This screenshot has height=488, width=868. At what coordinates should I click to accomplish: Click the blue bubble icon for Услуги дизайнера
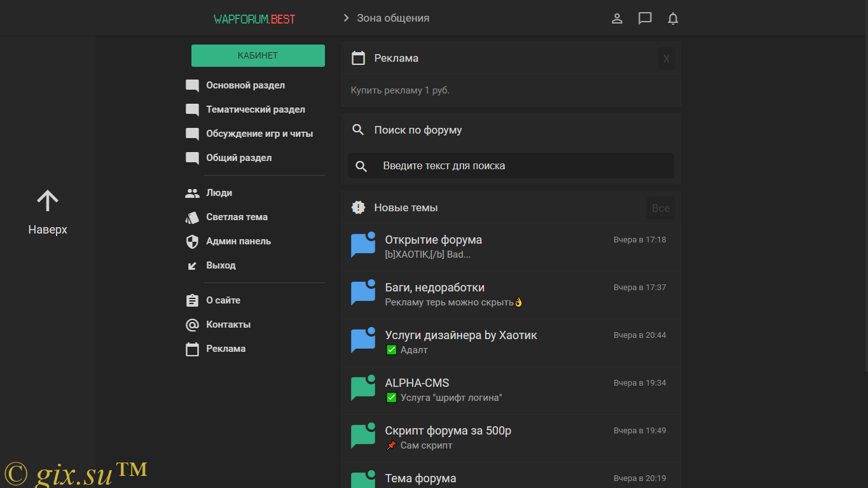click(363, 340)
